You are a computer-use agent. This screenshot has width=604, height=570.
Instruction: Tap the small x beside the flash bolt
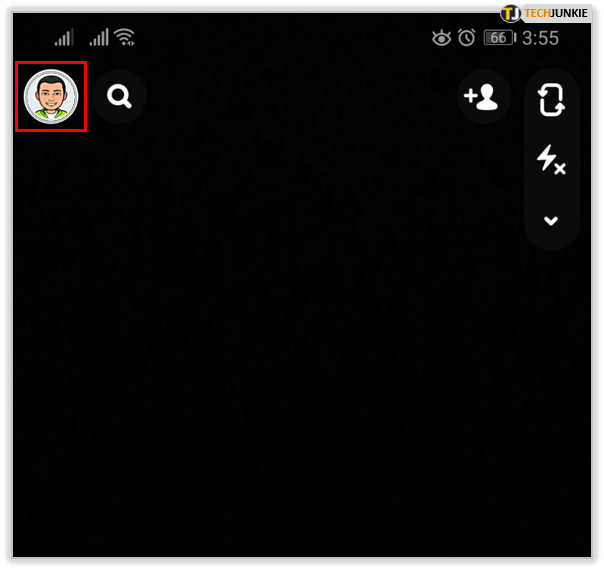click(560, 168)
